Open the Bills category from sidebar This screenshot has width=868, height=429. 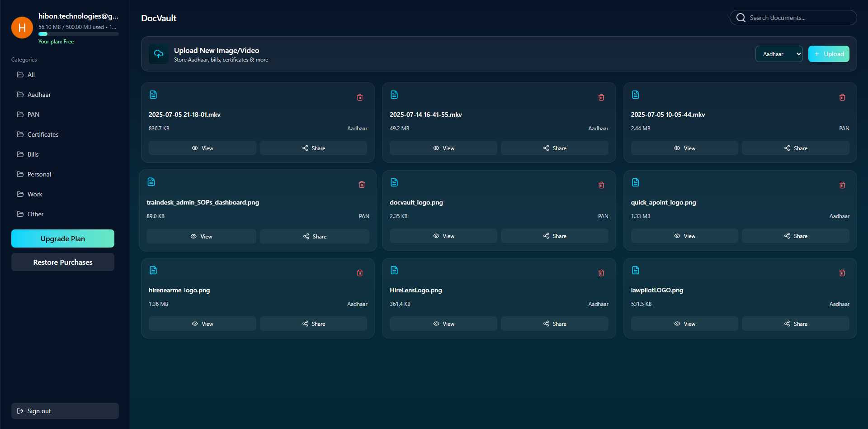tap(32, 154)
